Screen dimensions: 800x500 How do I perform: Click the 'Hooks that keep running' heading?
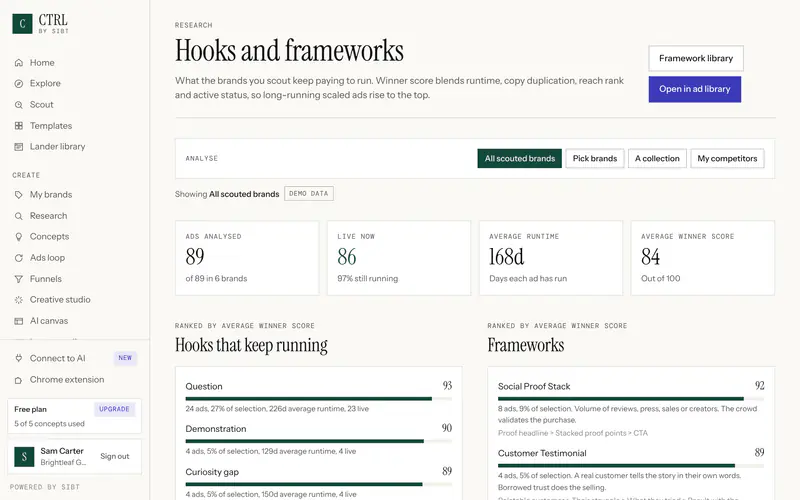[x=251, y=345]
